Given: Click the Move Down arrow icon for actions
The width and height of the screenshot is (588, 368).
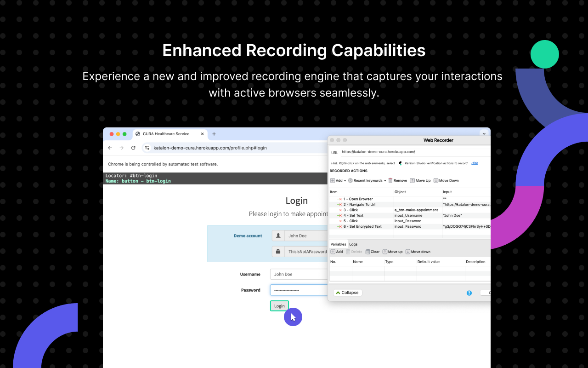Looking at the screenshot, I should pyautogui.click(x=435, y=180).
